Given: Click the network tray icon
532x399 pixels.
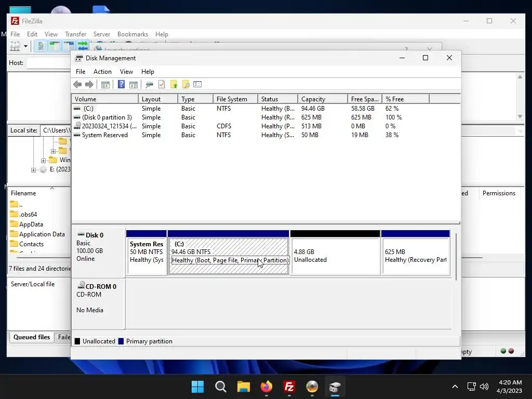Looking at the screenshot, I should tap(471, 387).
